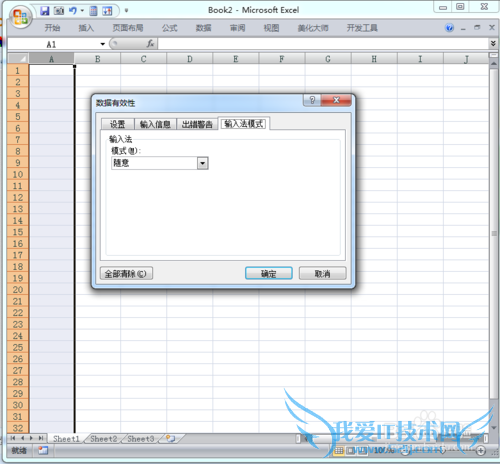Click the sort icon in quick access toolbar
The image size is (500, 464).
coord(107,11)
